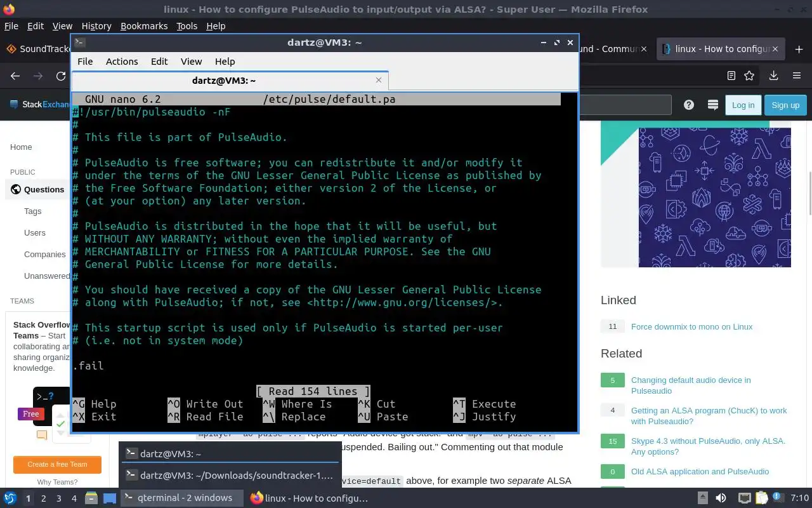Select ~/Downloads/soundtracker window in taskbar popup

click(x=230, y=475)
